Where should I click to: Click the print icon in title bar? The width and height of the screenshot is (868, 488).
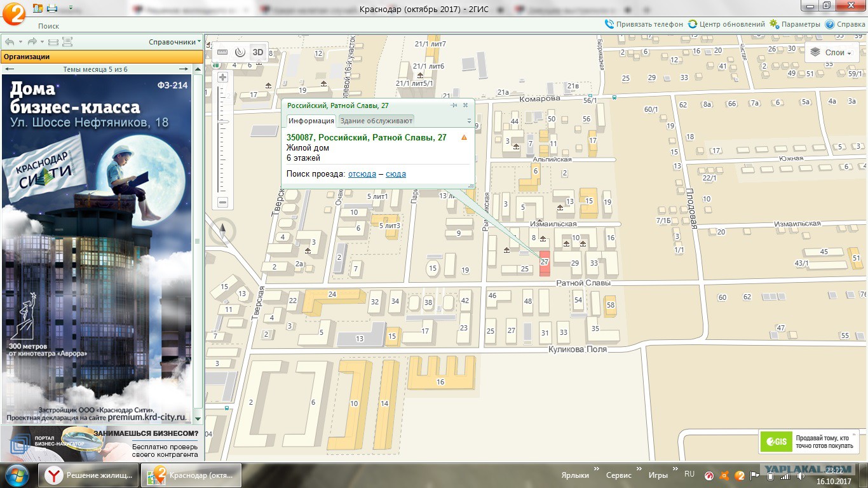pos(53,8)
